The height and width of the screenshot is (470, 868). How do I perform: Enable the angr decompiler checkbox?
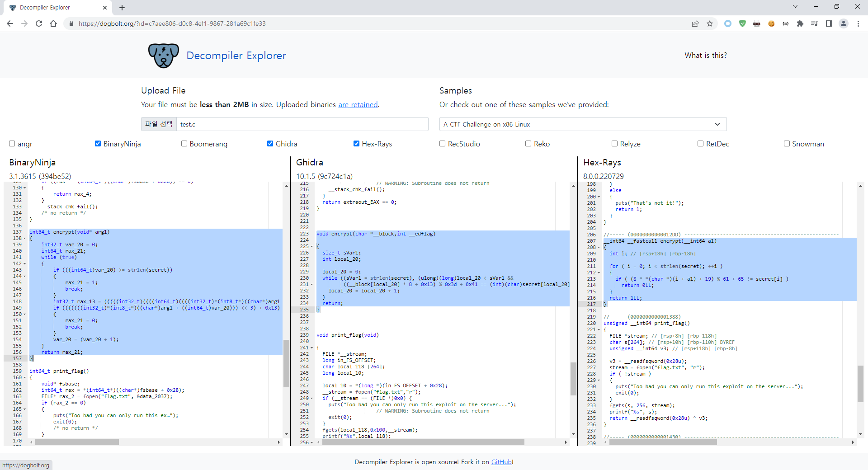click(12, 144)
